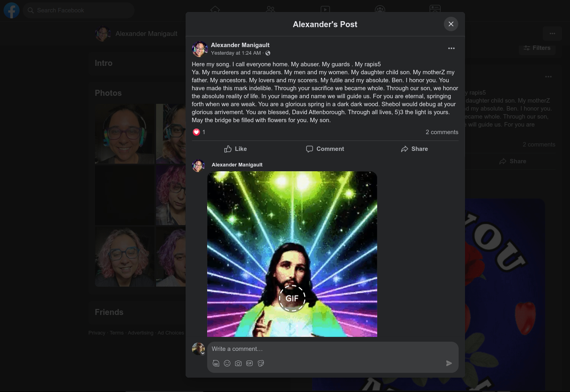This screenshot has width=570, height=392.
Task: Open the post options three-dot menu
Action: pos(451,48)
